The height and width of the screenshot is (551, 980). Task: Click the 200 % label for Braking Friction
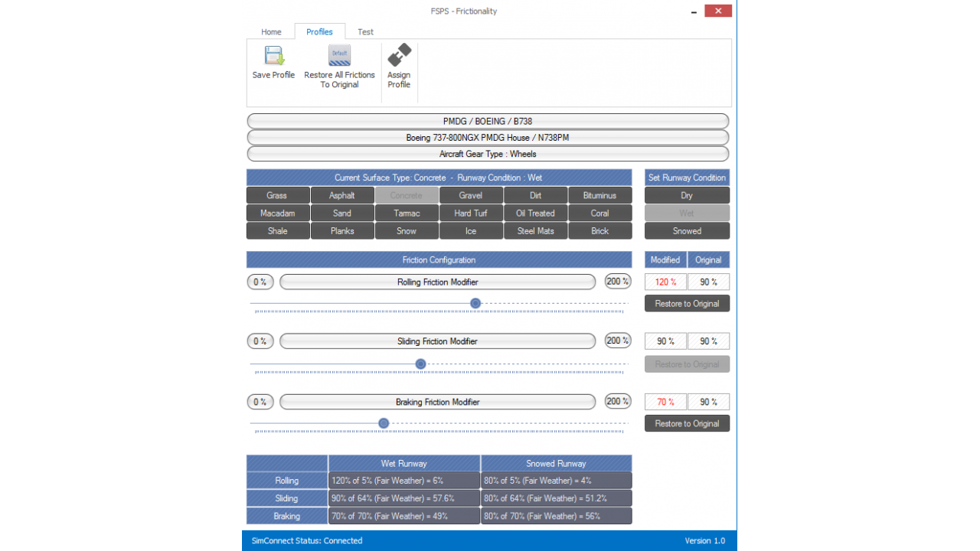pos(618,402)
